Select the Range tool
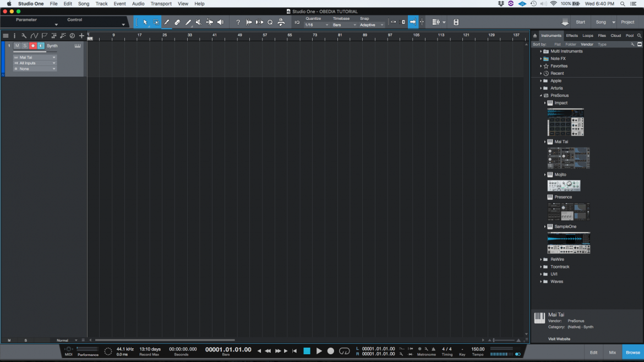Viewport: 644px width, 362px height. (x=156, y=22)
